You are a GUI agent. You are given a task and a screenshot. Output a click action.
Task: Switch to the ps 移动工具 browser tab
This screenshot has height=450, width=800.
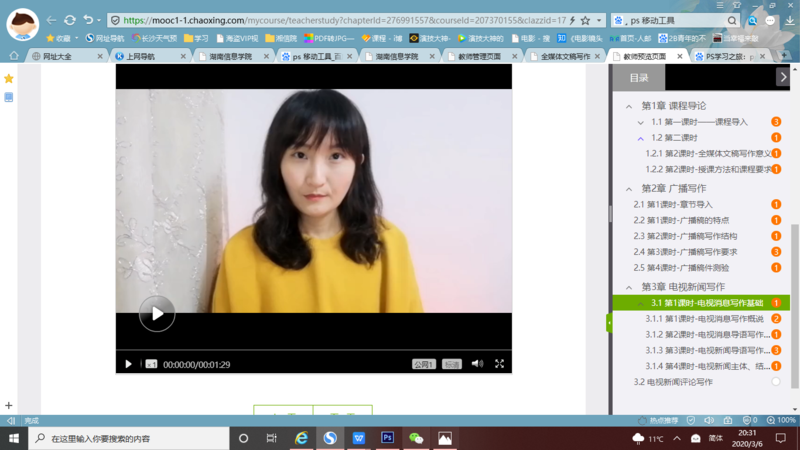pyautogui.click(x=318, y=56)
